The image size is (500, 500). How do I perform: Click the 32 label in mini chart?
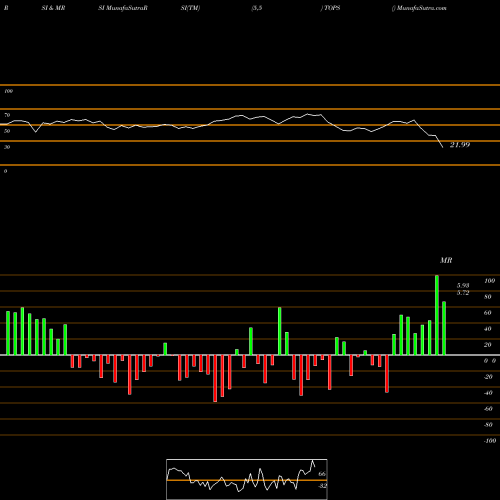[322, 486]
